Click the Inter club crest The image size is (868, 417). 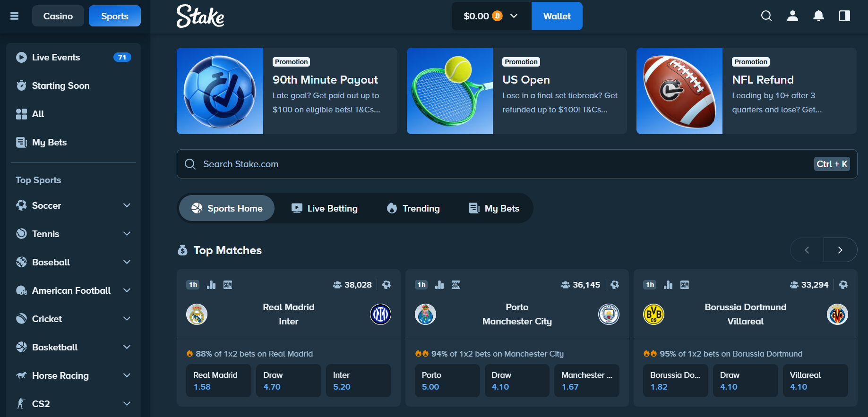coord(380,315)
